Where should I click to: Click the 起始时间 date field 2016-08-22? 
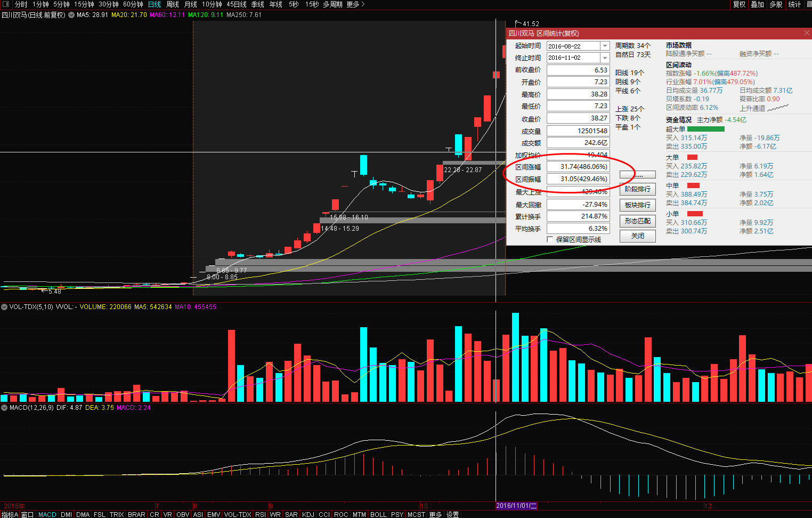click(x=573, y=46)
